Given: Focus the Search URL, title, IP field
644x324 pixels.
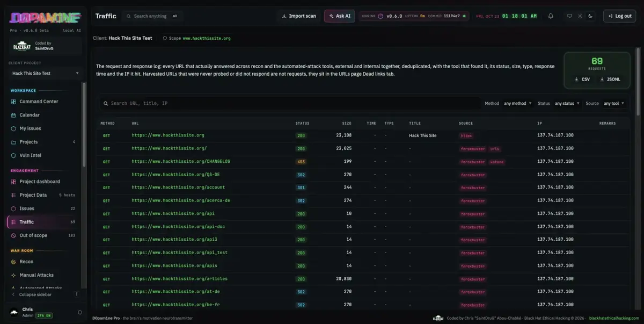Looking at the screenshot, I should (x=290, y=103).
